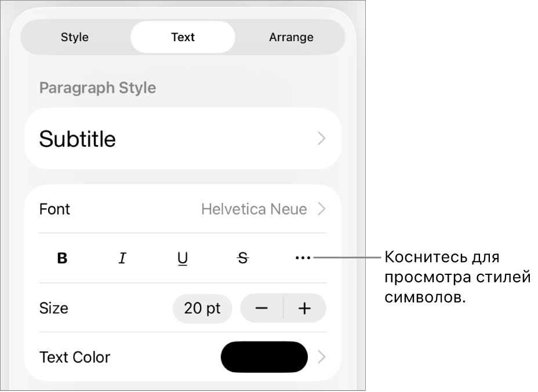Expand paragraph style chevron beside Subtitle

pyautogui.click(x=322, y=139)
